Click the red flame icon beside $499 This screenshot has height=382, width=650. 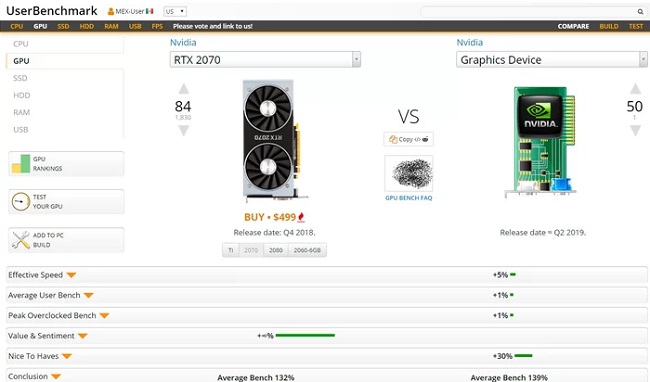(301, 217)
